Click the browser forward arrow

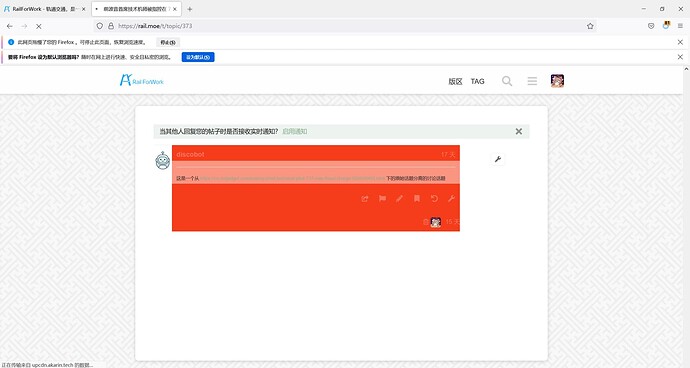pyautogui.click(x=24, y=26)
